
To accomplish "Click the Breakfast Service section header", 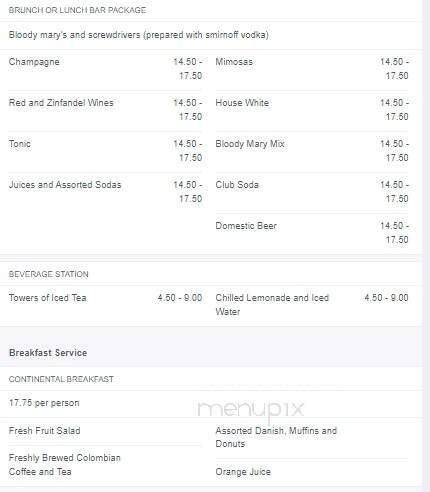I will click(48, 353).
